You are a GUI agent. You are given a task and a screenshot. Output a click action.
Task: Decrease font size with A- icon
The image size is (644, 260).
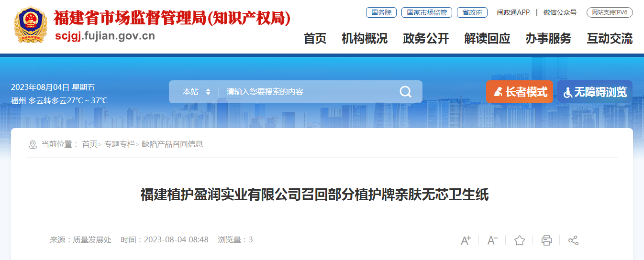[x=492, y=240]
